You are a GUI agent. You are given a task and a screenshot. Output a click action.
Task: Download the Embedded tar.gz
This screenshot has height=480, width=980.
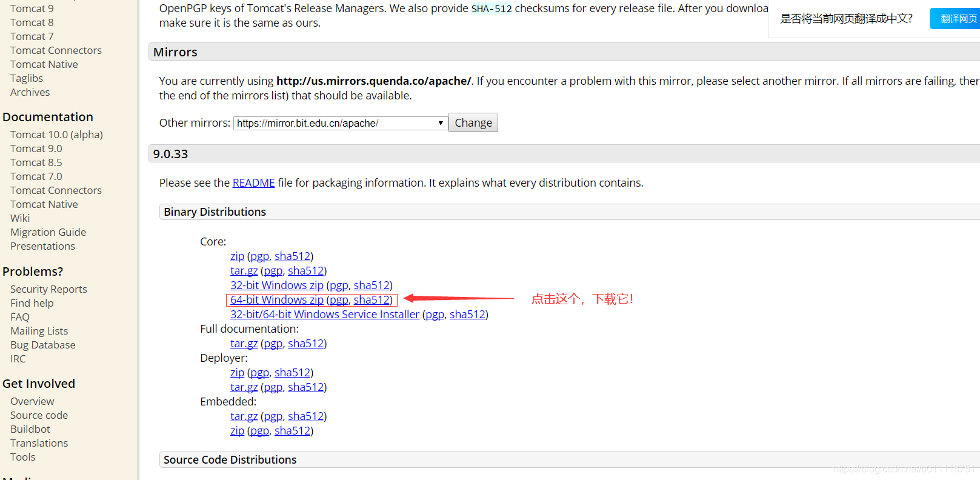tap(244, 416)
